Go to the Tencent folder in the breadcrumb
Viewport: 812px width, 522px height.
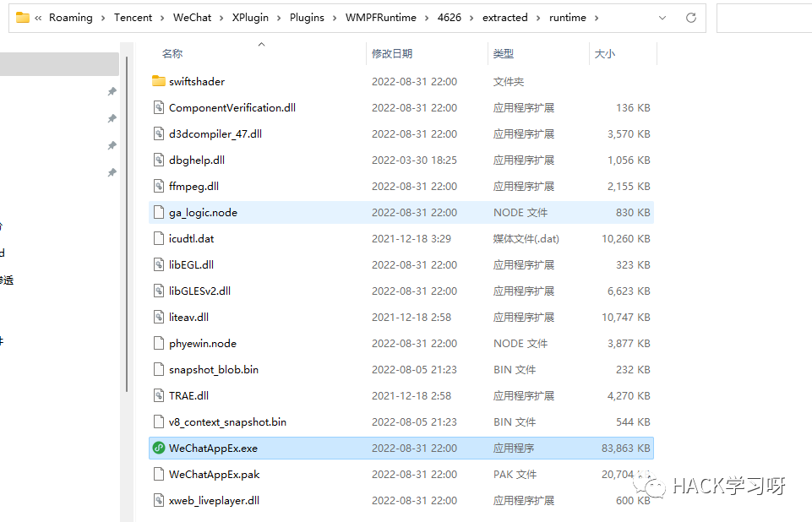point(134,18)
